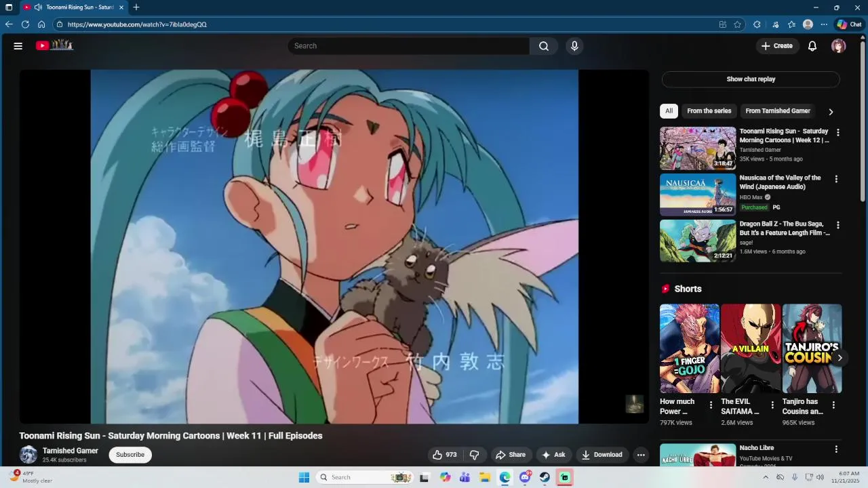Open the Create menu
Screen dimensions: 868x488
[x=777, y=46]
